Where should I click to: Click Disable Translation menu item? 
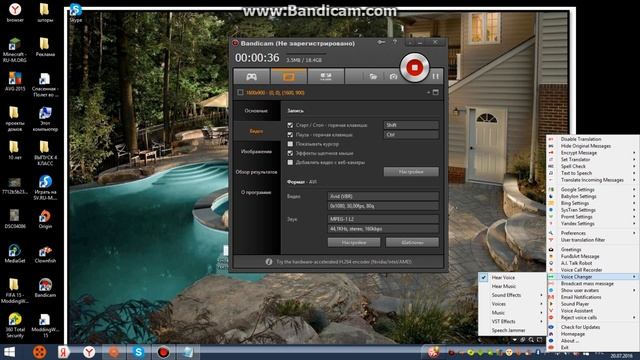(593, 139)
